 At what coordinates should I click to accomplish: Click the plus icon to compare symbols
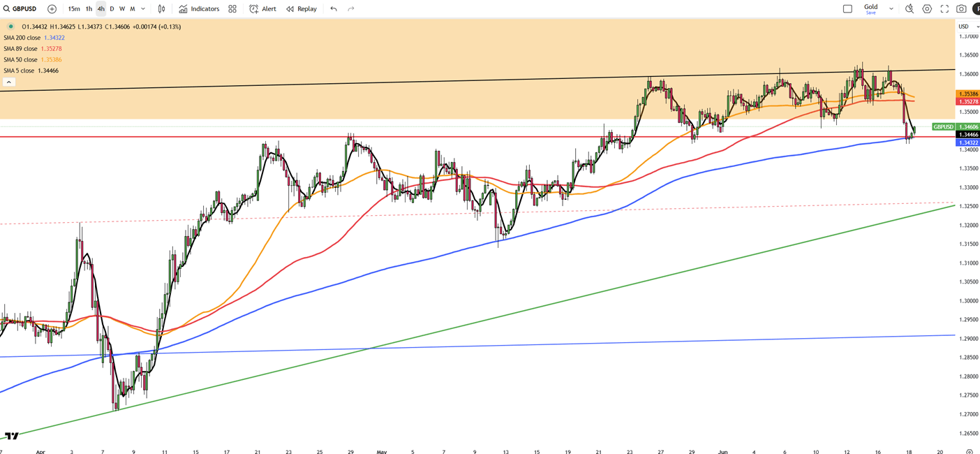pos(52,9)
